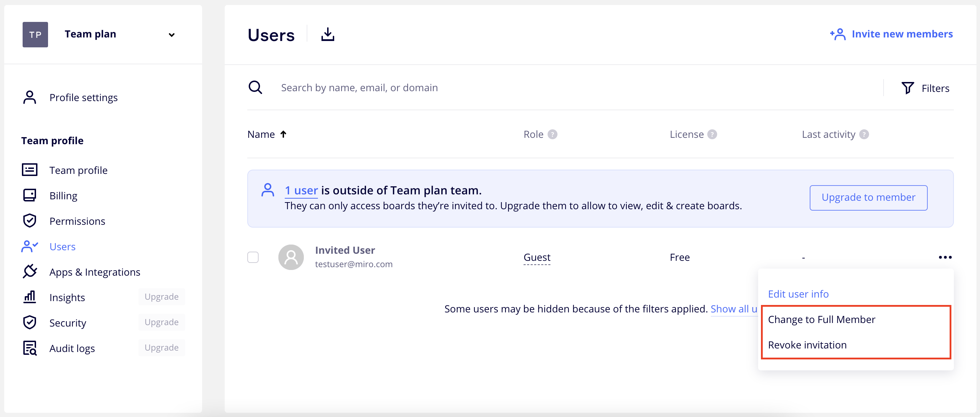Click the TP team avatar icon
This screenshot has width=980, height=417.
[35, 35]
